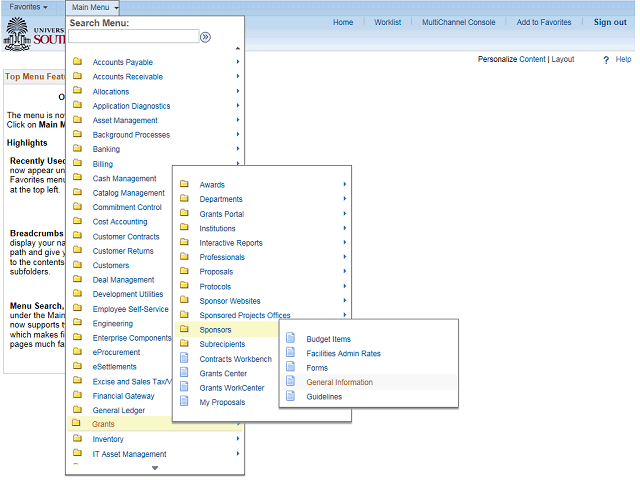Image resolution: width=640 pixels, height=480 pixels.
Task: Select Application Diagnostics menu entry
Action: point(131,106)
